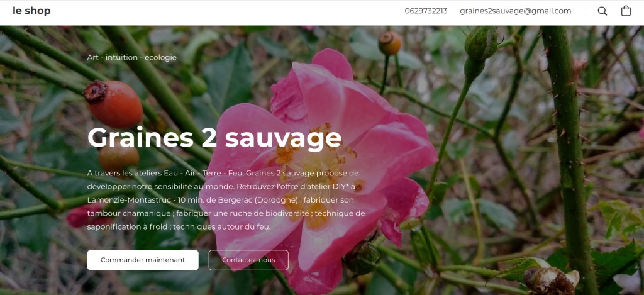Image resolution: width=644 pixels, height=295 pixels.
Task: Click the "Art - intuition - écologie" tagline
Action: coord(132,57)
